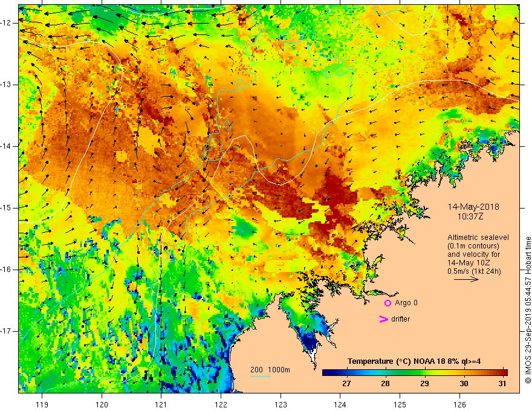Click latitude label -14 on left axis

6,146
